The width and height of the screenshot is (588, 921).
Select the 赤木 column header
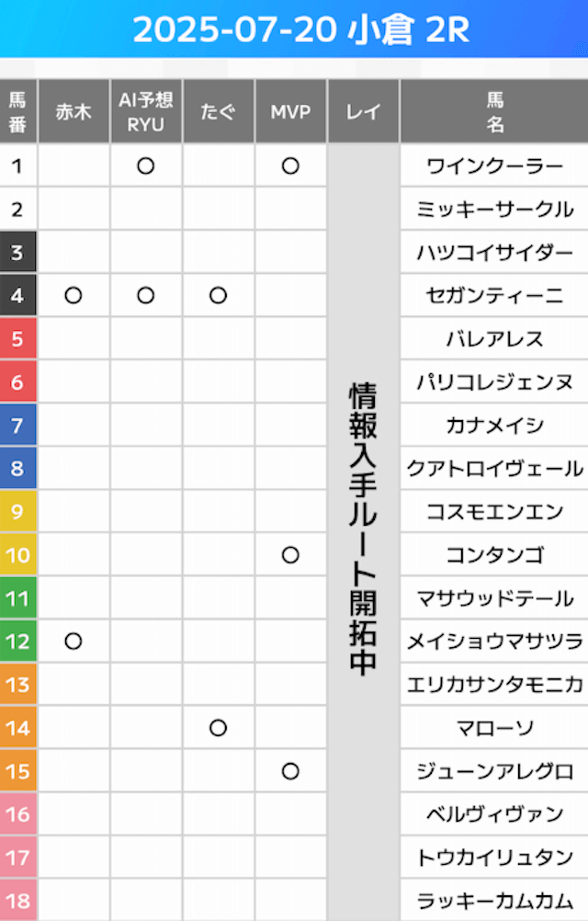[73, 111]
